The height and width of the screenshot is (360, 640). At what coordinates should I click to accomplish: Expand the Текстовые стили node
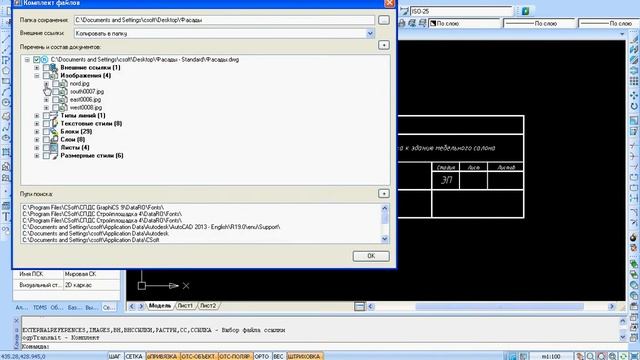[x=37, y=124]
